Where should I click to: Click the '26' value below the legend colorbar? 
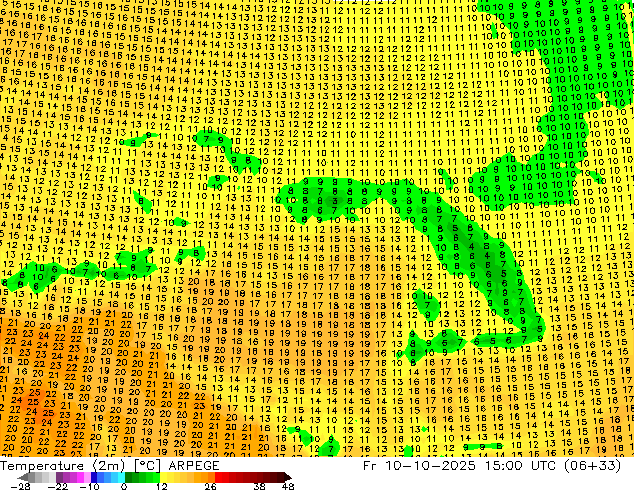210,486
